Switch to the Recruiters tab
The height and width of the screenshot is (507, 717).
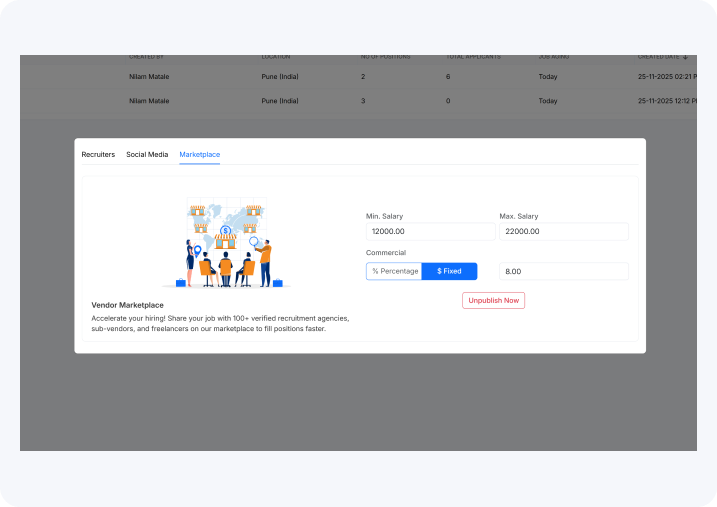point(98,155)
